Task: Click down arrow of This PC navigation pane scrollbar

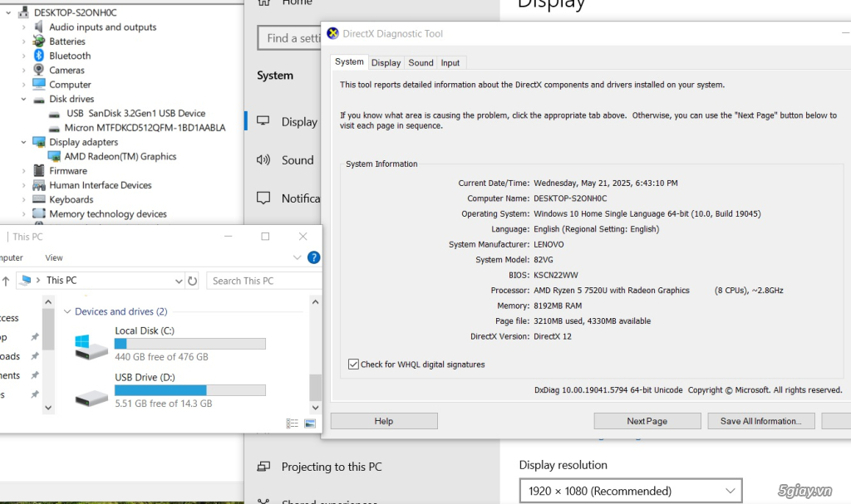Action: point(48,408)
